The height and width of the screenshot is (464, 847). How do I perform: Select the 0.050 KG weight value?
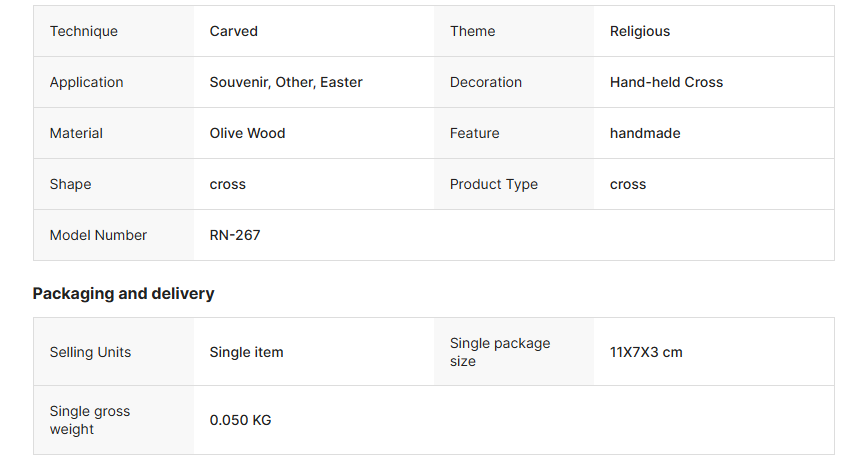pos(240,420)
